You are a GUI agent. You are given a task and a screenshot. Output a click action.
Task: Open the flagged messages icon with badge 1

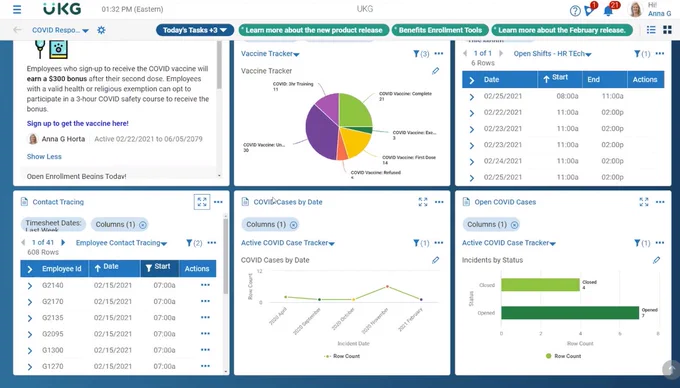[x=590, y=10]
